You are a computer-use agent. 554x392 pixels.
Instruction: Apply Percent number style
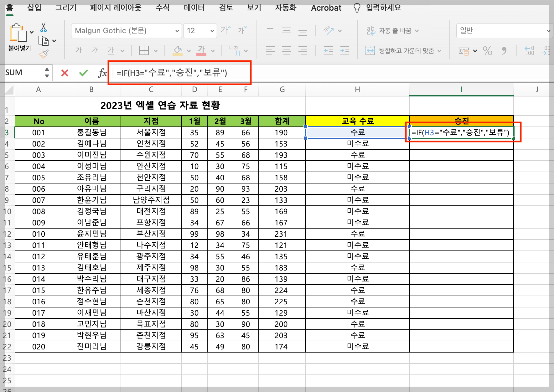click(x=487, y=51)
